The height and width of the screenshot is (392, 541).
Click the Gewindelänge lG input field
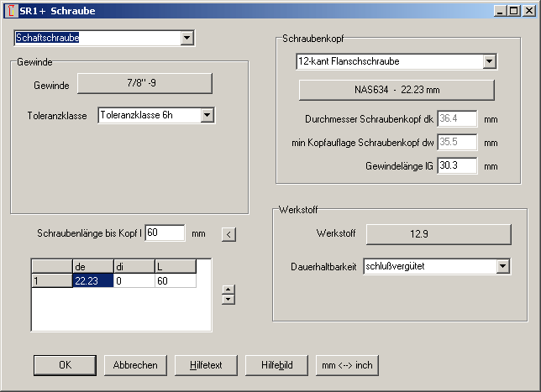(x=457, y=166)
